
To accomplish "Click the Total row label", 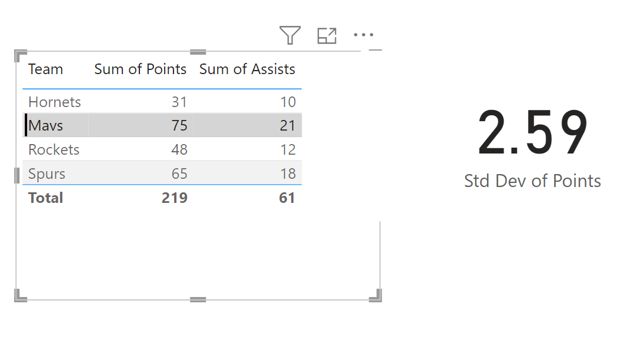I will 46,198.
